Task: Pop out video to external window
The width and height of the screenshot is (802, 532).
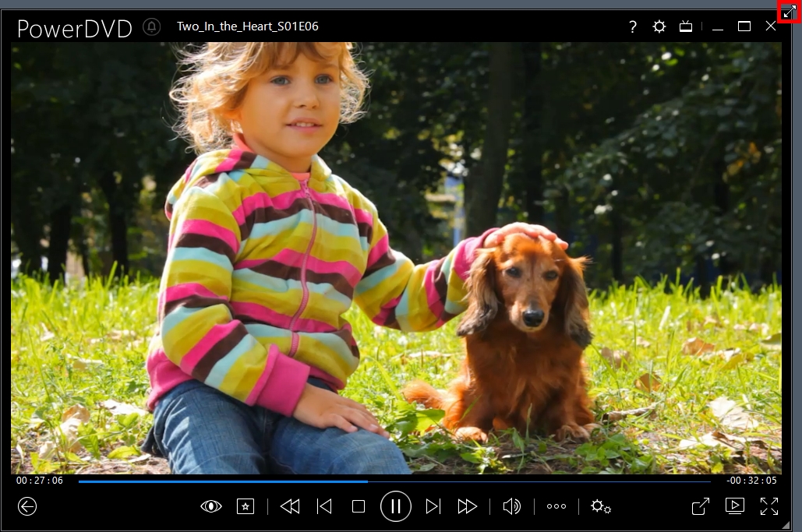Action: point(701,506)
